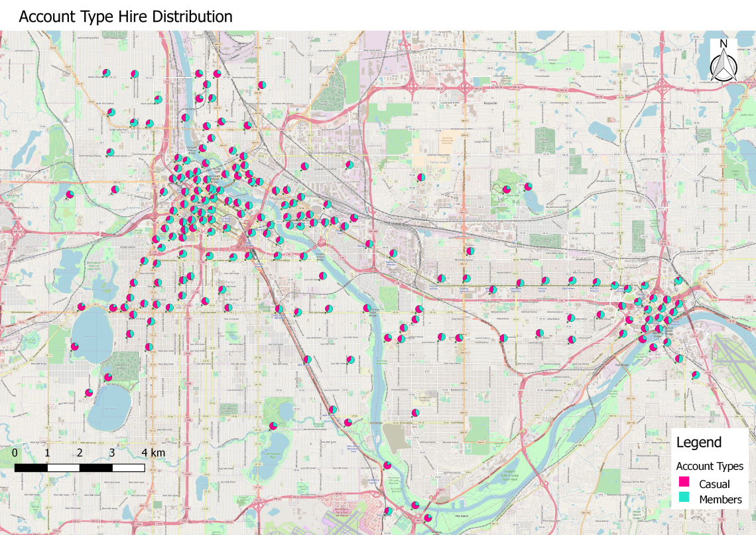This screenshot has width=756, height=535.
Task: Click the Legend heading
Action: click(698, 443)
